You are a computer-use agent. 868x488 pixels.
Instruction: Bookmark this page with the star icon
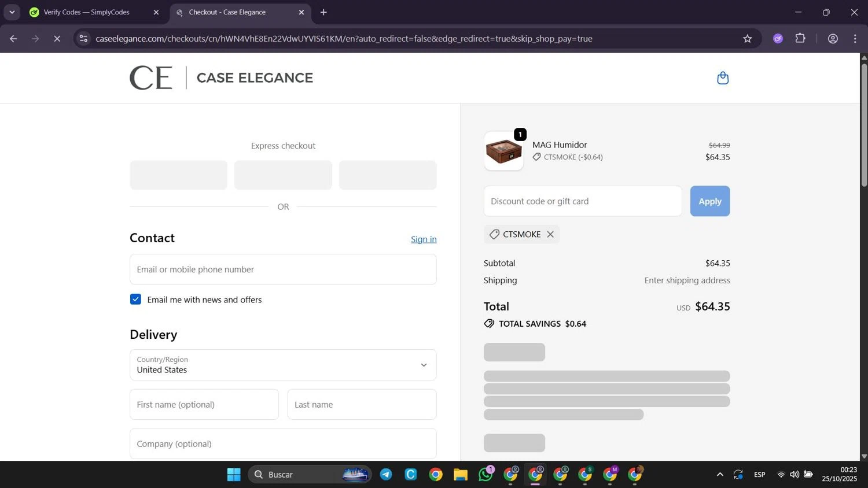tap(748, 39)
